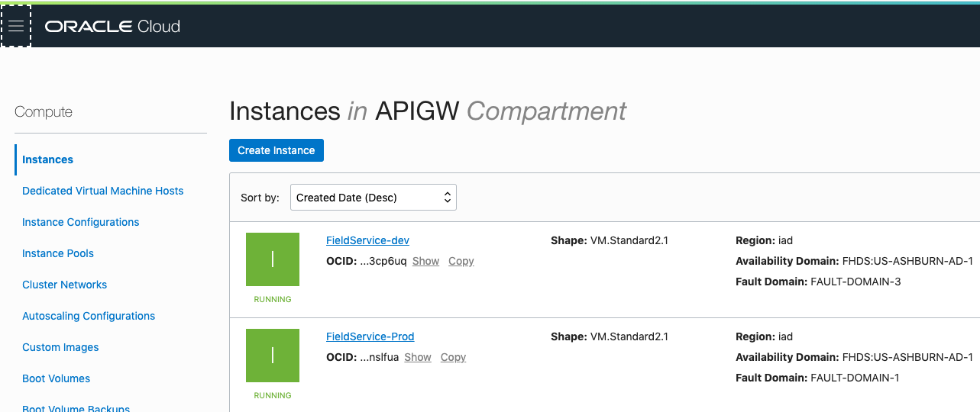This screenshot has width=980, height=412.
Task: Navigate to Cluster Networks
Action: pyautogui.click(x=65, y=285)
